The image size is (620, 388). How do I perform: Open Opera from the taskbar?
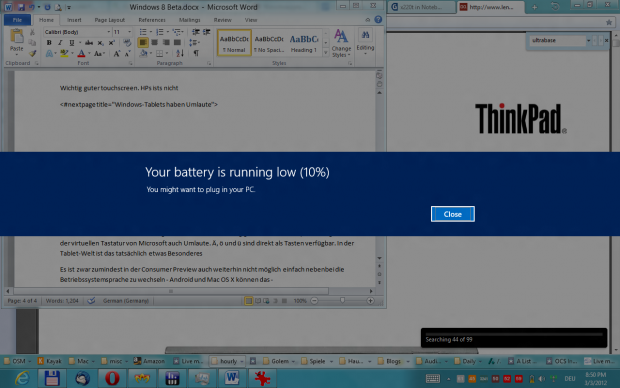(x=112, y=378)
